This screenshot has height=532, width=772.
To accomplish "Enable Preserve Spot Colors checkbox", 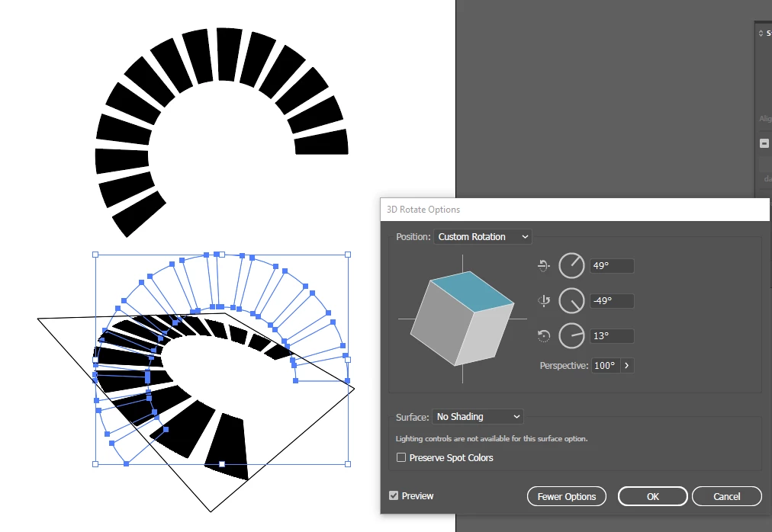I will tap(401, 457).
